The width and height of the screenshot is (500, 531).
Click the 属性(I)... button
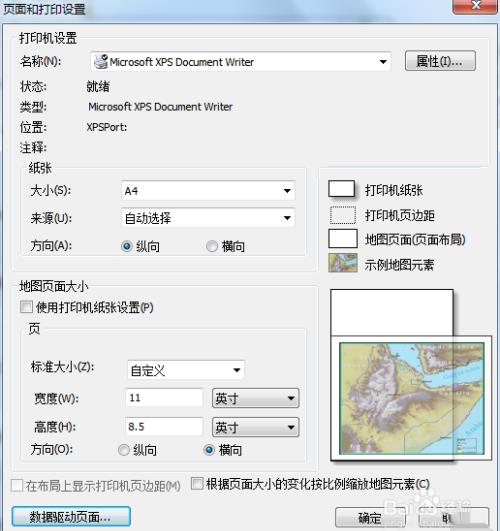point(440,61)
